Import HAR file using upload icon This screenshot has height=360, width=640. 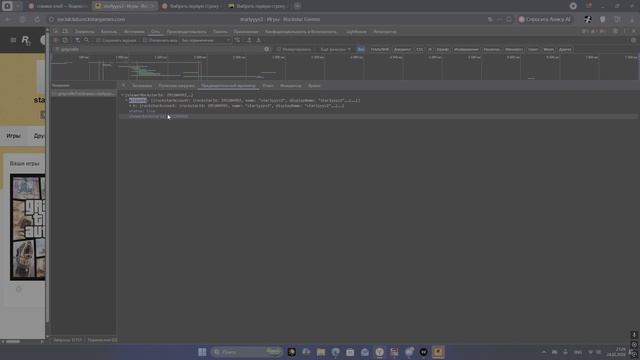(249, 40)
